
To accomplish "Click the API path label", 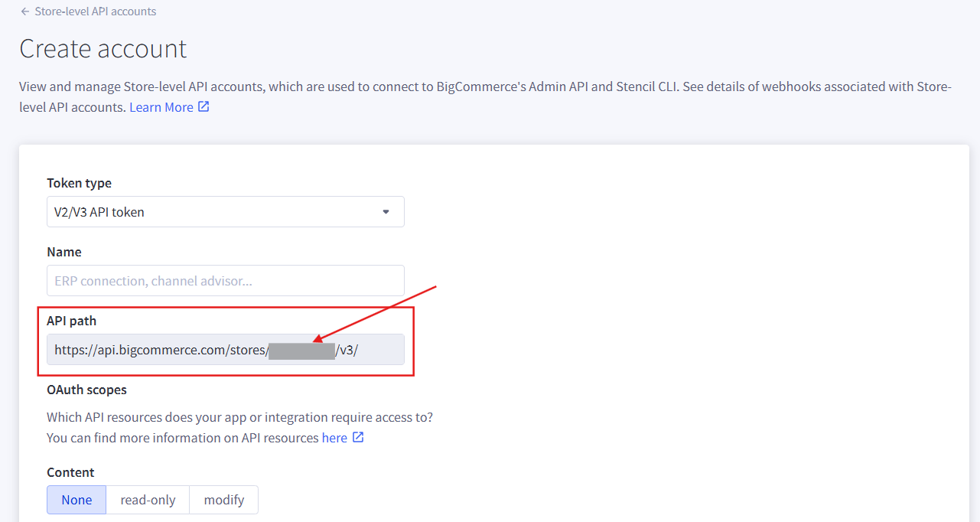I will tap(71, 321).
